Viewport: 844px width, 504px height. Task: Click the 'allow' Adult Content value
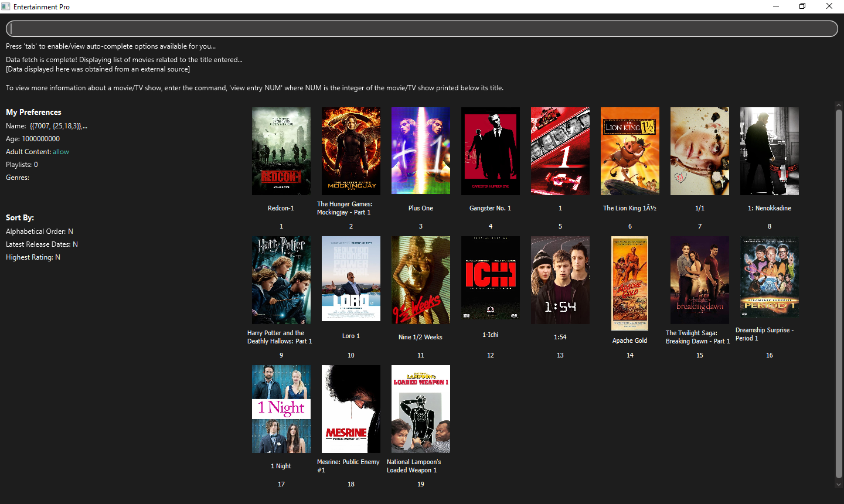61,152
